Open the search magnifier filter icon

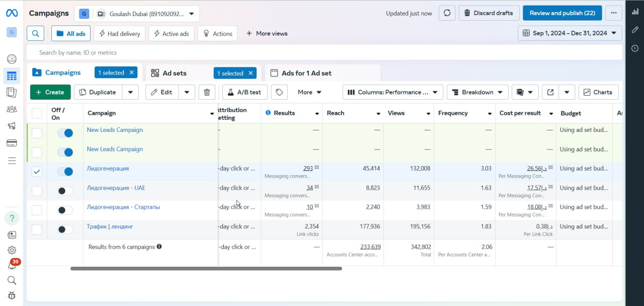coord(35,33)
